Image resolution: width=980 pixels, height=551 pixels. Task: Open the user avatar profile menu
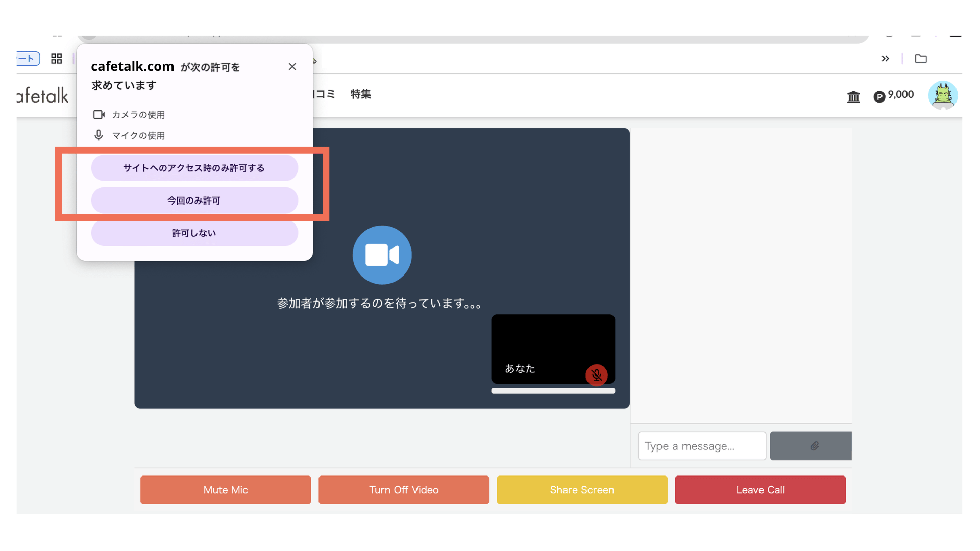tap(943, 95)
